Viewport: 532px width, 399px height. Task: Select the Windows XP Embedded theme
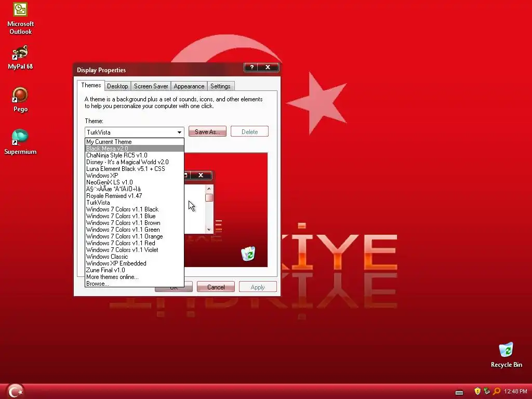pos(135,263)
